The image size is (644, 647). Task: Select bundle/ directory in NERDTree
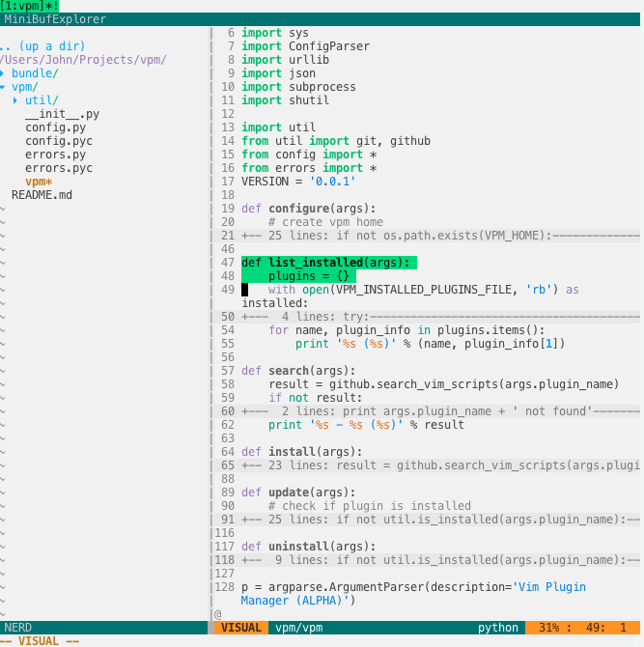(35, 73)
